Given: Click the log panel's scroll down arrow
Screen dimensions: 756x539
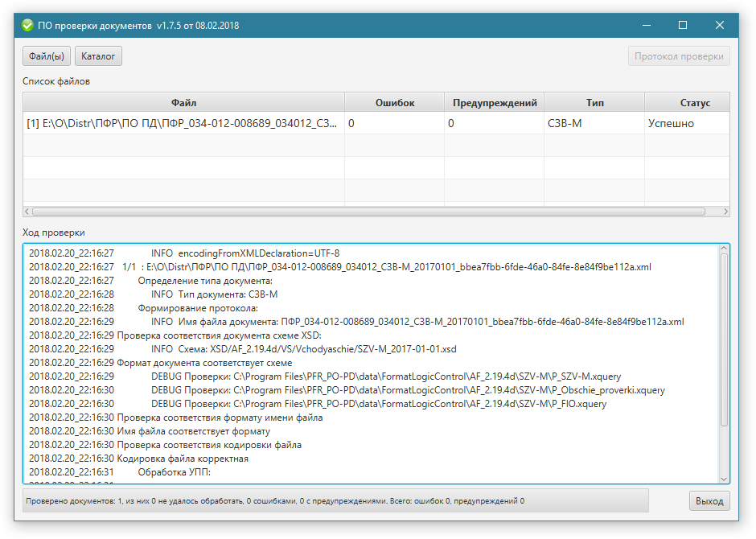Looking at the screenshot, I should point(724,479).
